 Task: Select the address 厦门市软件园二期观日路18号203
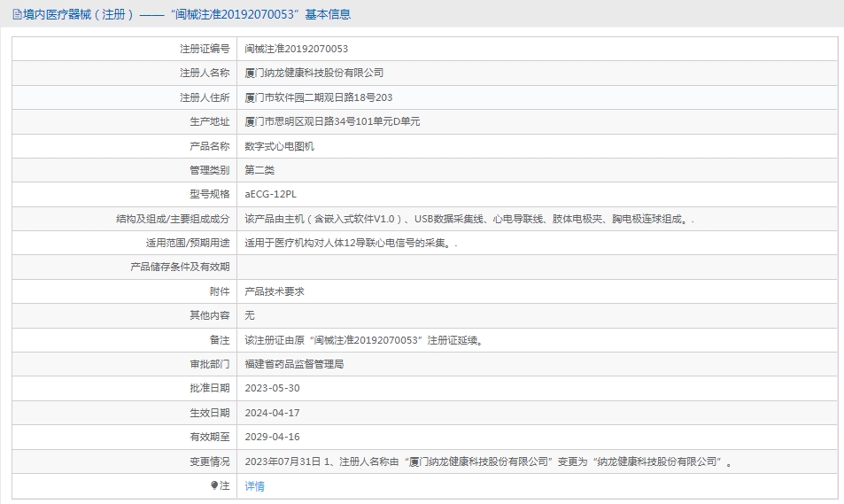pos(319,97)
